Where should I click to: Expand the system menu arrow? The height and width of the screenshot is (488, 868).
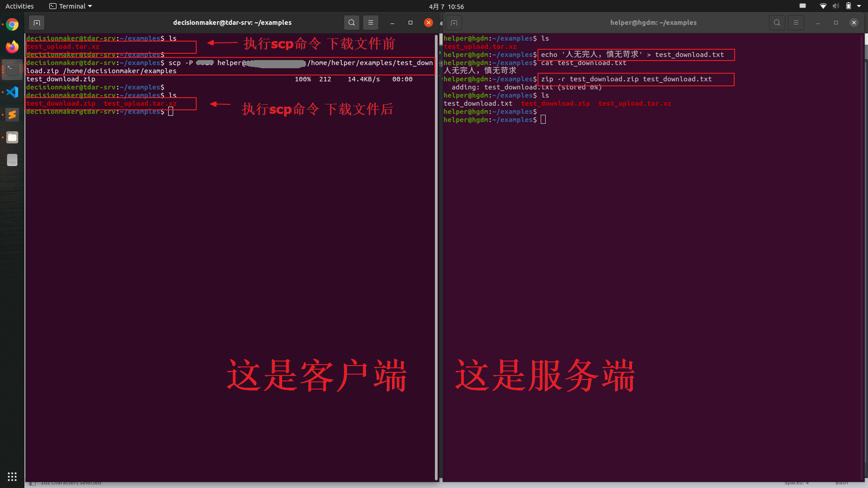[x=859, y=6]
